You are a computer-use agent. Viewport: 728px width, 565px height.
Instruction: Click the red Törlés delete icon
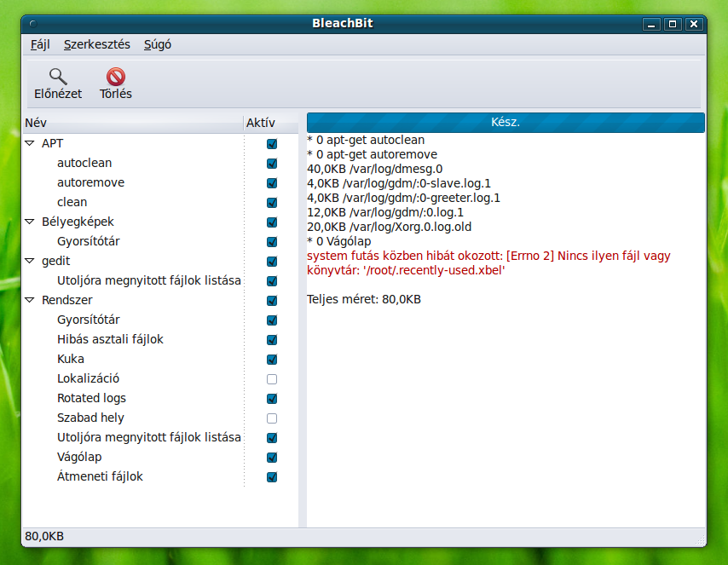tap(116, 77)
